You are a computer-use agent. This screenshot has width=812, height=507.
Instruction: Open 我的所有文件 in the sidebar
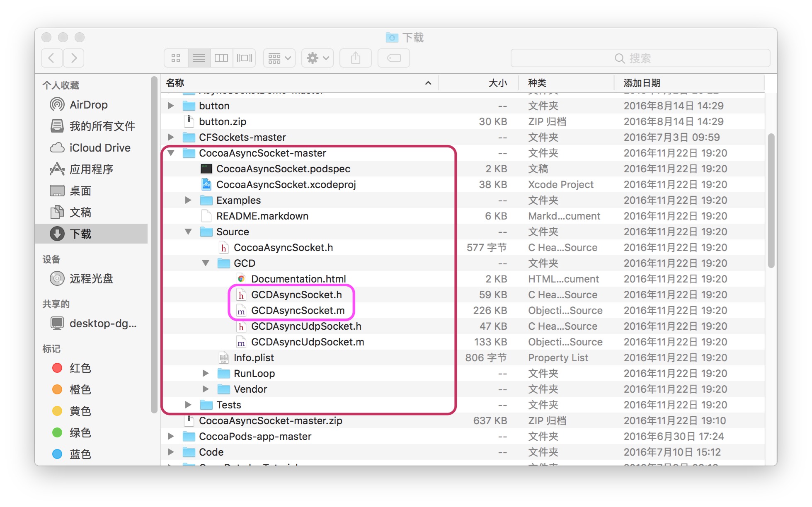pos(92,126)
